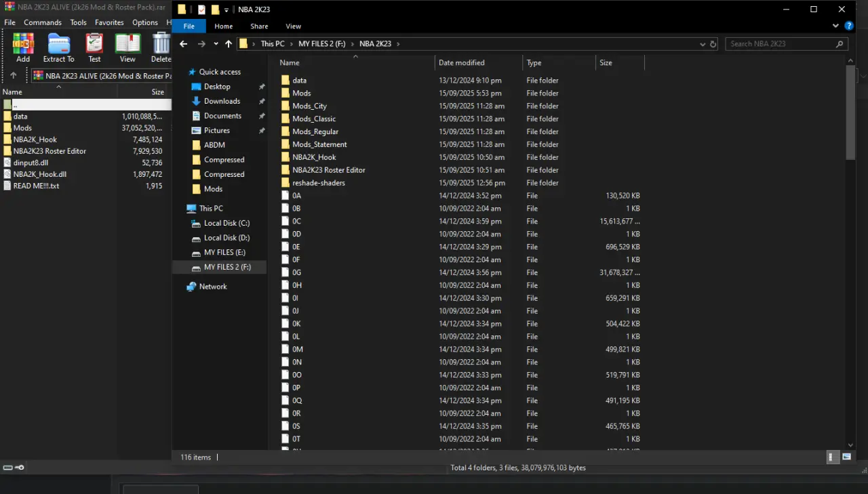Click the up-folder arrow in File Explorer
Viewport: 868px width, 494px height.
(x=229, y=44)
